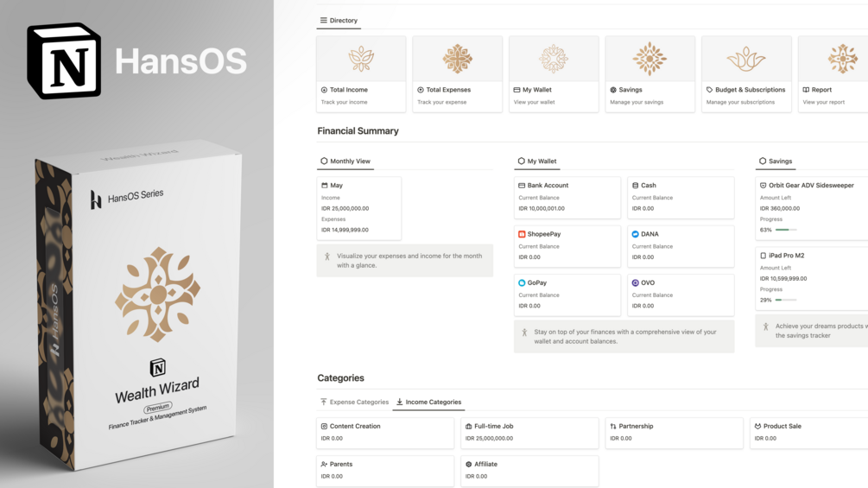Open the Report page link
Screen dimensions: 868x488
pos(820,90)
